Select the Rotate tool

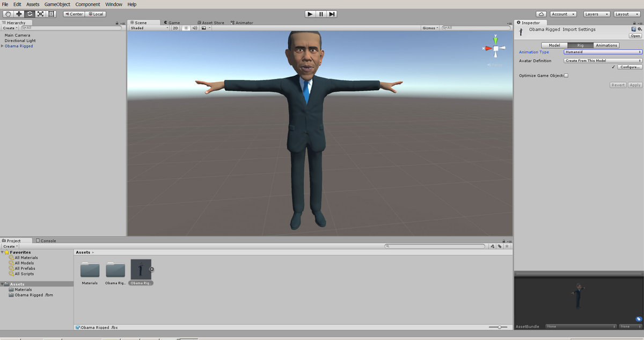point(30,14)
